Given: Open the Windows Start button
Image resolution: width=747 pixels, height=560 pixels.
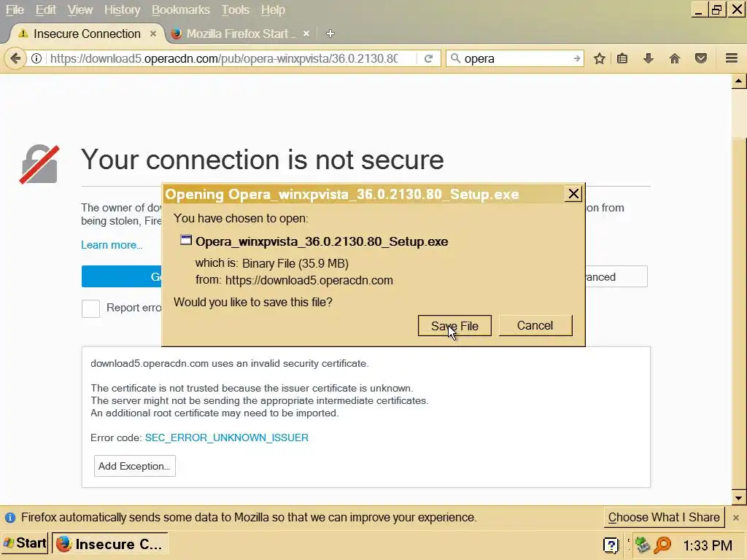Looking at the screenshot, I should pos(25,543).
